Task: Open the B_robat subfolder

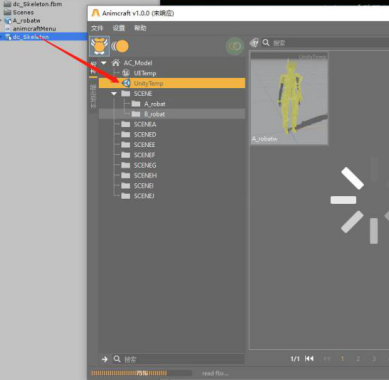Action: click(155, 114)
